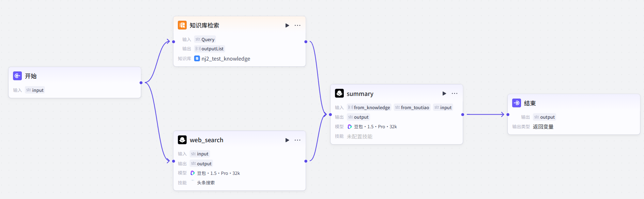
Task: Click the Query input parameter tag
Action: pos(205,39)
